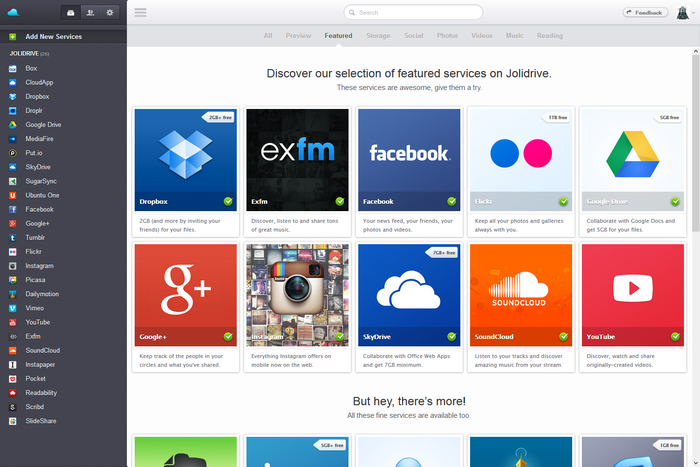This screenshot has width=700, height=467.
Task: Select the Put.io icon in sidebar
Action: [x=12, y=153]
